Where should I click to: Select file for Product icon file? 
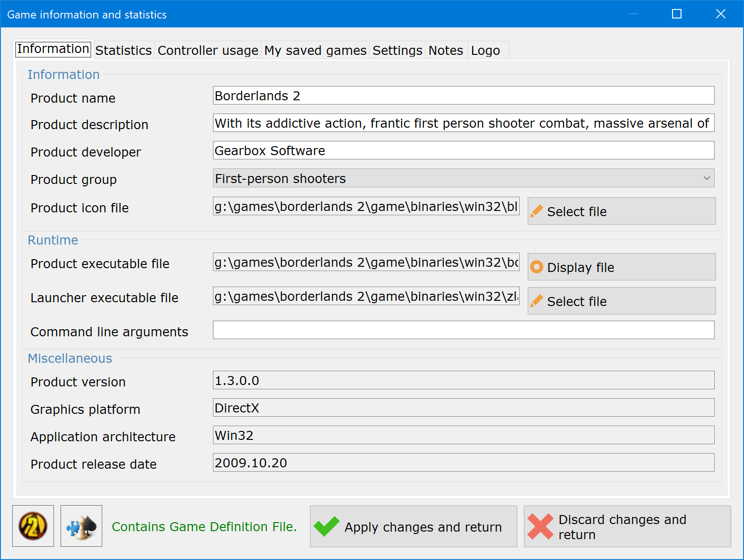click(621, 211)
